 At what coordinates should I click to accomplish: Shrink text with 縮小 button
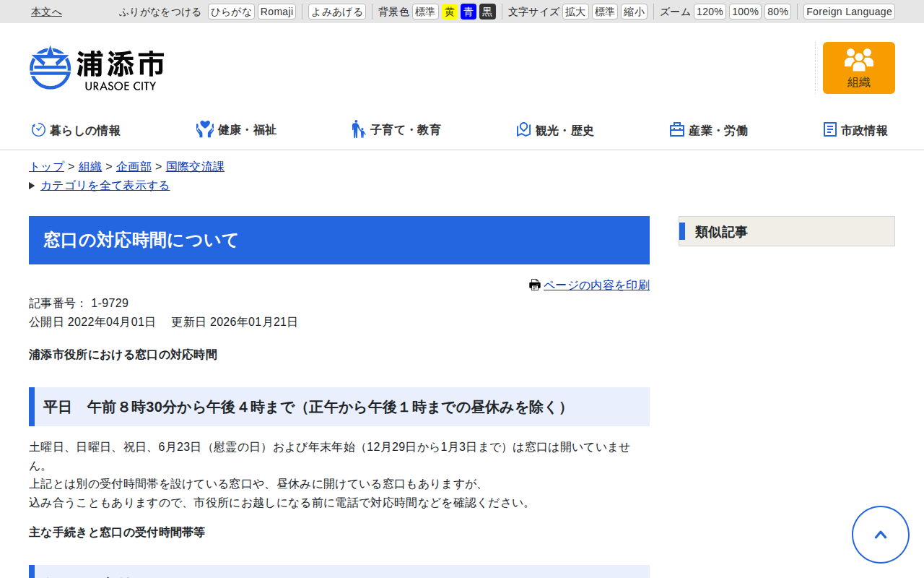click(634, 12)
